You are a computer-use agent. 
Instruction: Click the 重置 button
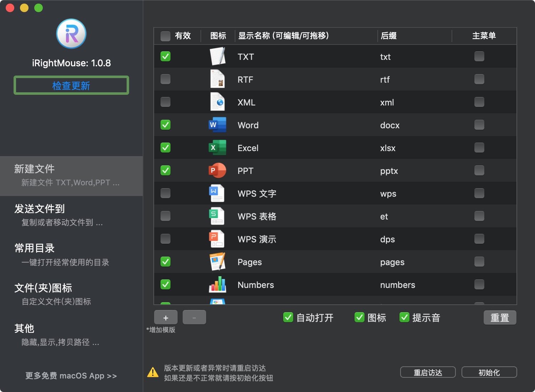pos(500,318)
